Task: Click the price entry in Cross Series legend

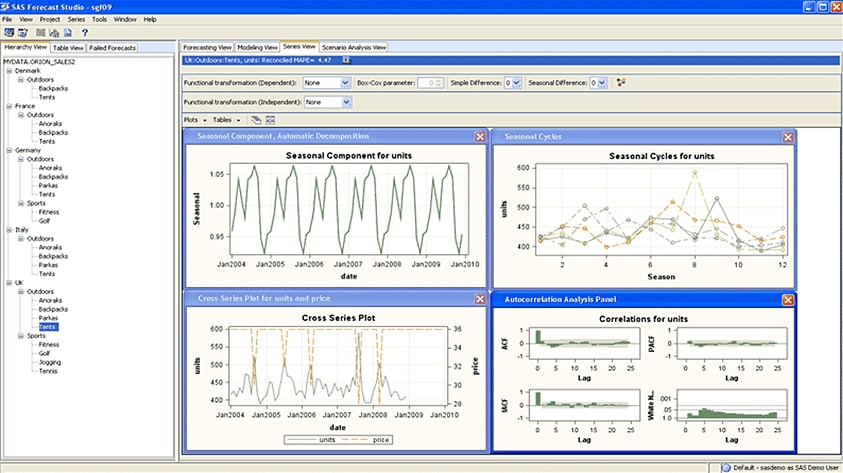Action: click(x=366, y=440)
